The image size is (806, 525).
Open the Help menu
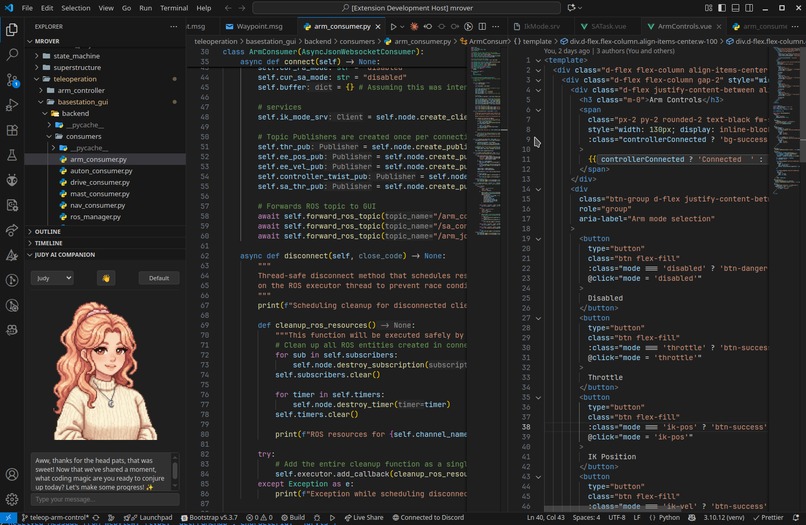click(204, 8)
